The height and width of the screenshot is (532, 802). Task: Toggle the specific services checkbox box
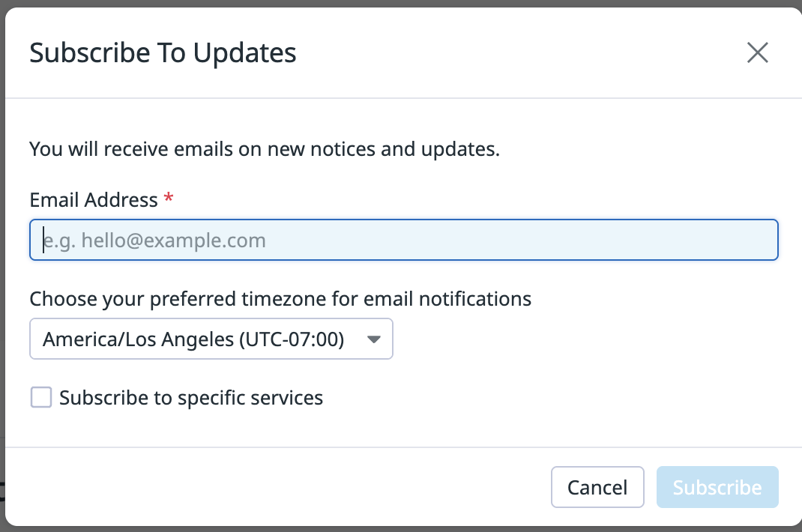[x=41, y=397]
